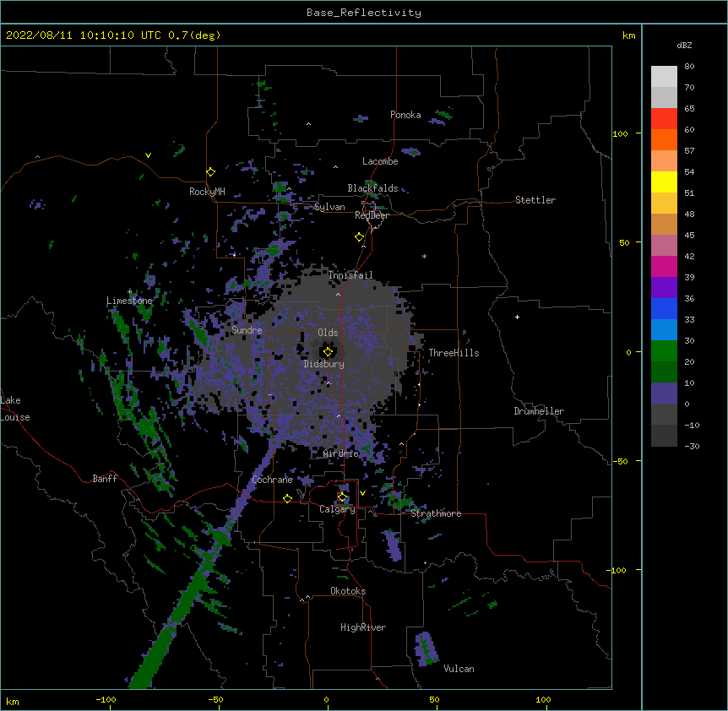Image resolution: width=728 pixels, height=711 pixels.
Task: Click the Banff label
Action: pos(105,479)
